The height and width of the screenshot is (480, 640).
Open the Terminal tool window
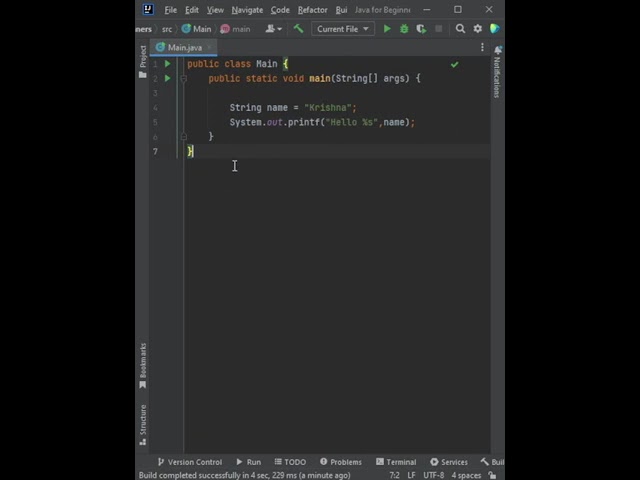pyautogui.click(x=396, y=462)
